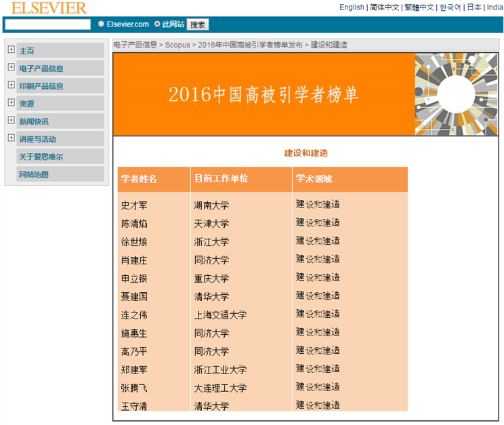Image resolution: width=504 pixels, height=425 pixels.
Task: Expand the 主页 menu plus icon
Action: pos(12,49)
